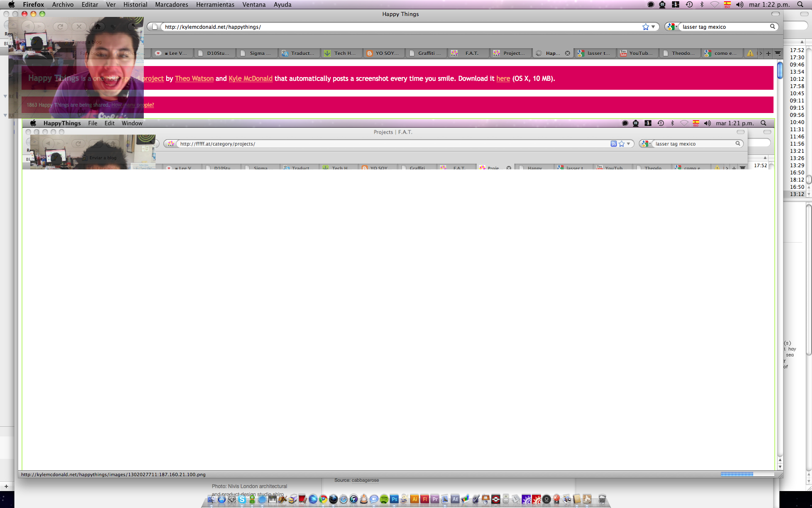812x508 pixels.
Task: Open the Ventana menu
Action: coord(254,5)
